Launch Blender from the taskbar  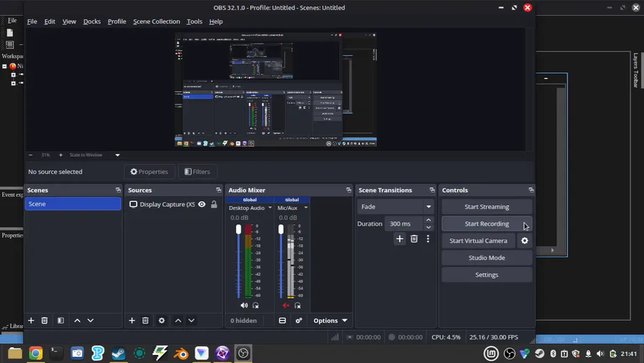[181, 353]
